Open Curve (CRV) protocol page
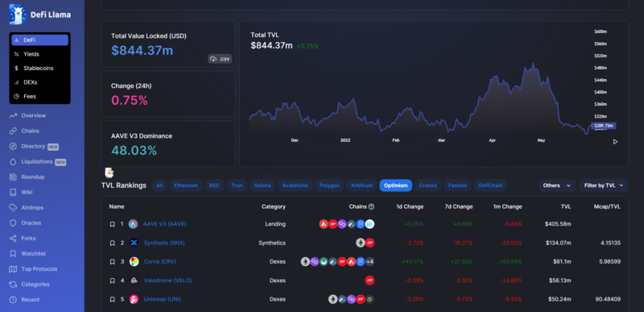The image size is (644, 312). point(159,261)
